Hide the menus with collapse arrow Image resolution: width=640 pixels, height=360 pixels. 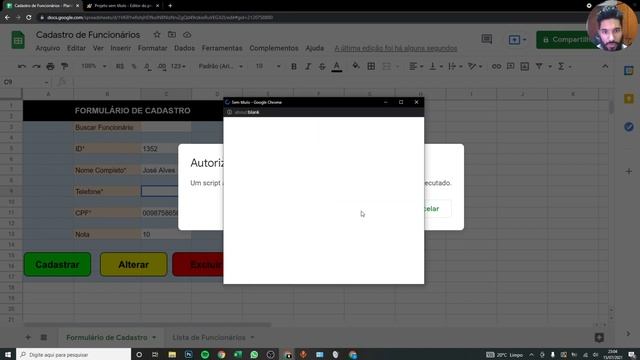[605, 66]
